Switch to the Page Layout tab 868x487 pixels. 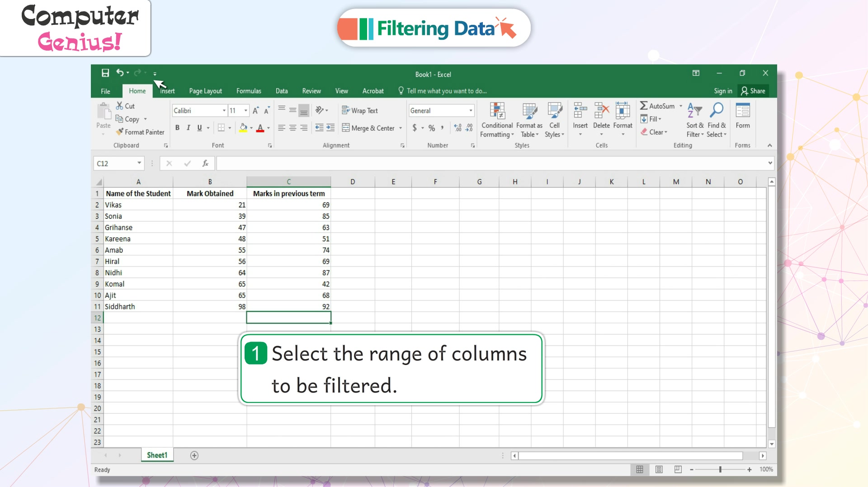(x=205, y=91)
